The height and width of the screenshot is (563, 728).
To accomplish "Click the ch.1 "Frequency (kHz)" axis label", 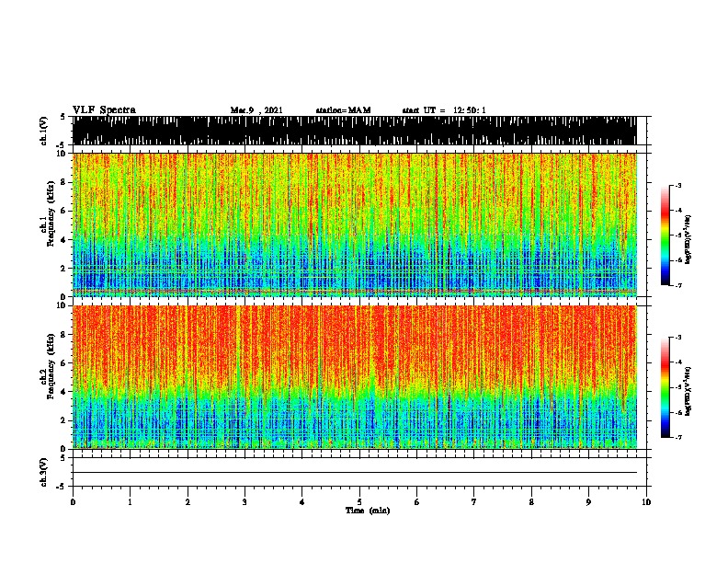I will click(x=51, y=214).
